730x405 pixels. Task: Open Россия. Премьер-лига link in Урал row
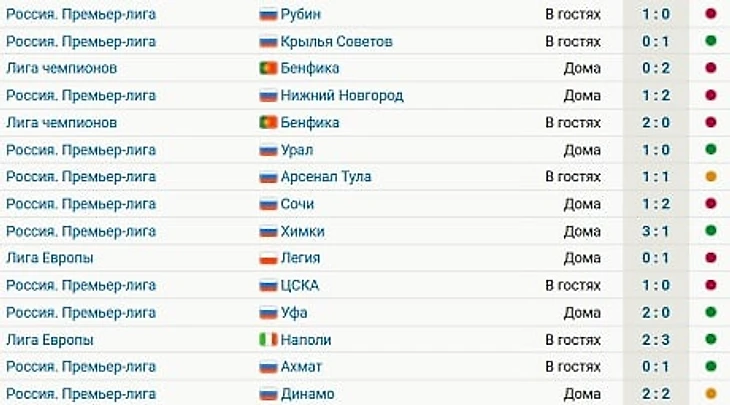tap(81, 150)
